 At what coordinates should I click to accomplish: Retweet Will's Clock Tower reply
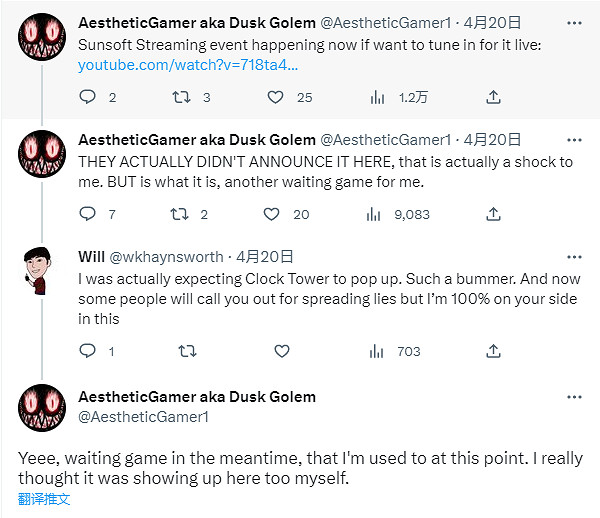coord(186,351)
